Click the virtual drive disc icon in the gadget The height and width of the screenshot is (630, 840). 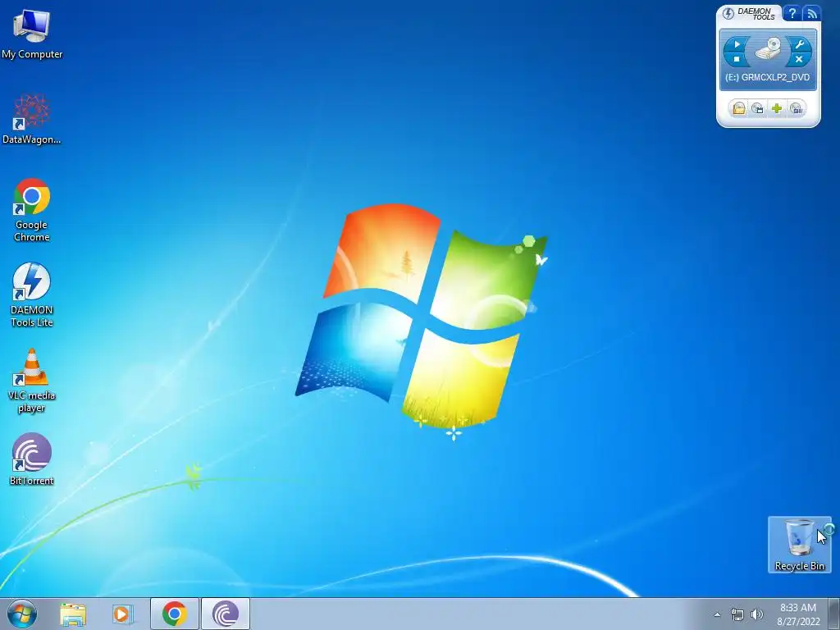(x=768, y=49)
